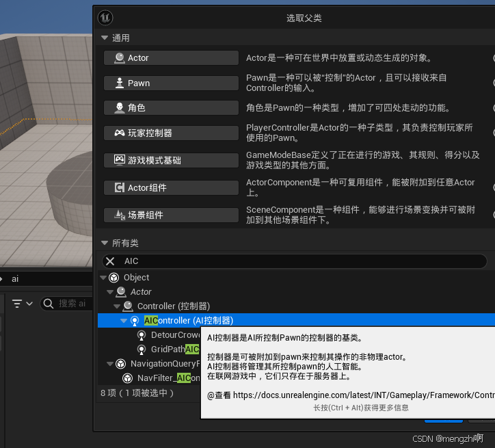Select Controller (控制器) in class tree
495x448 pixels.
pyautogui.click(x=174, y=306)
